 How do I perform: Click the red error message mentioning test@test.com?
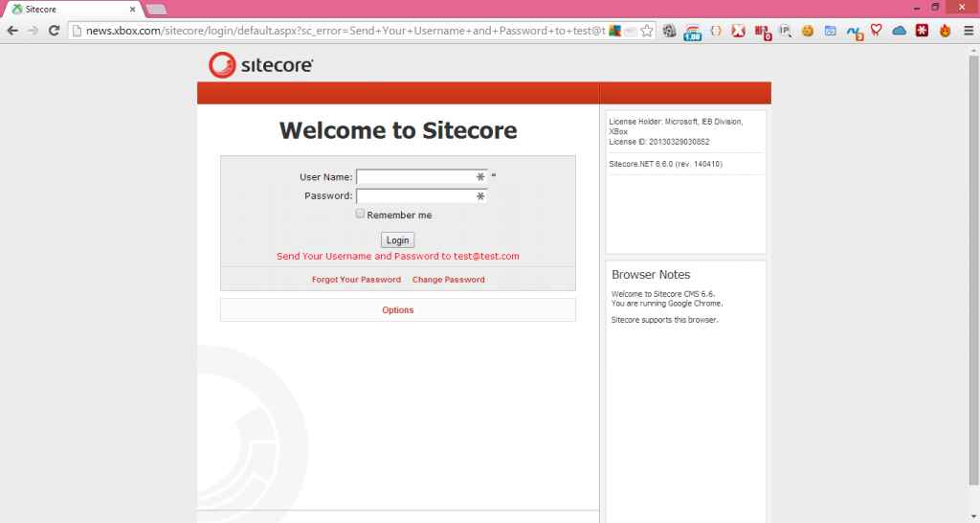click(397, 256)
